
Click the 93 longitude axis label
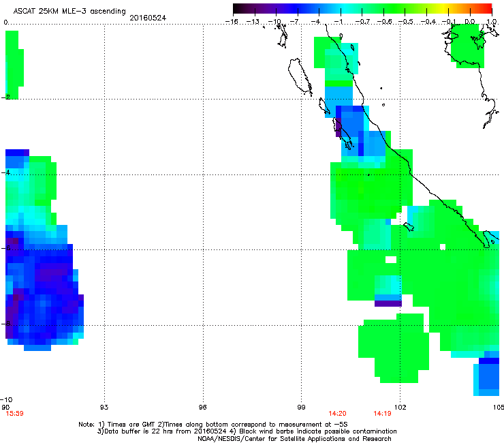(x=104, y=408)
